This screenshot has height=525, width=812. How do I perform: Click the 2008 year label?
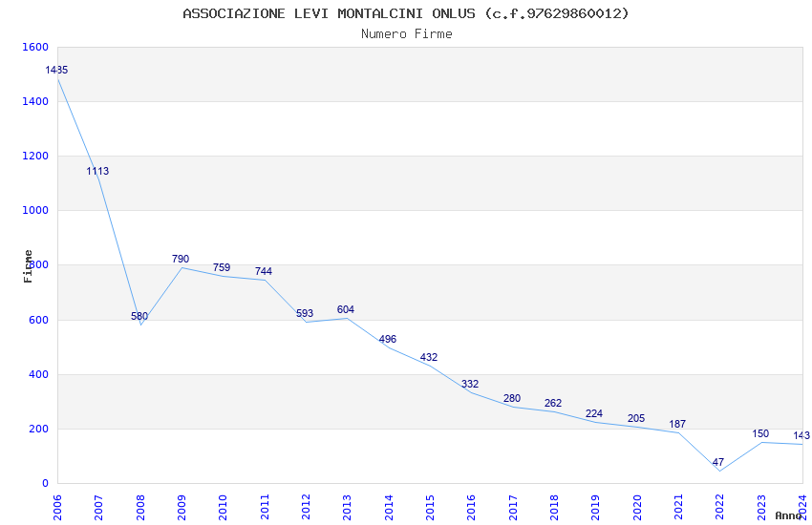click(139, 507)
